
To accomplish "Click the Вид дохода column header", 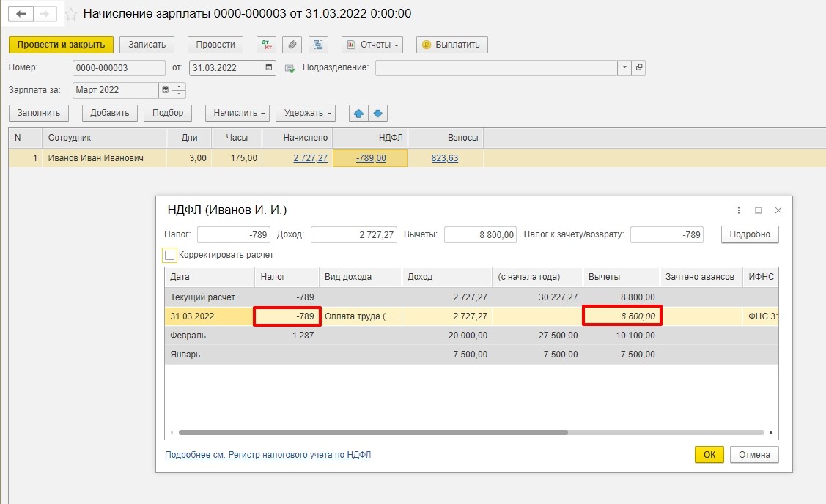I will (361, 277).
